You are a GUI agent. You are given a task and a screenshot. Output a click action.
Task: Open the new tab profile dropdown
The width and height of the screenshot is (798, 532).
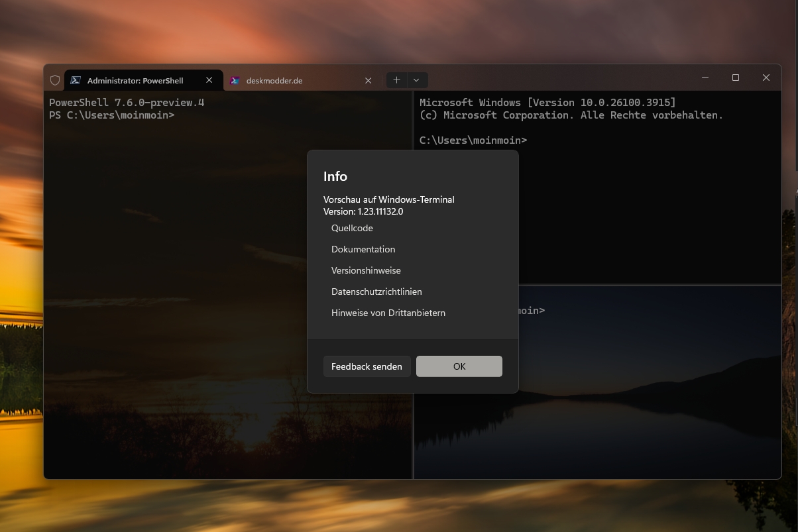(416, 80)
